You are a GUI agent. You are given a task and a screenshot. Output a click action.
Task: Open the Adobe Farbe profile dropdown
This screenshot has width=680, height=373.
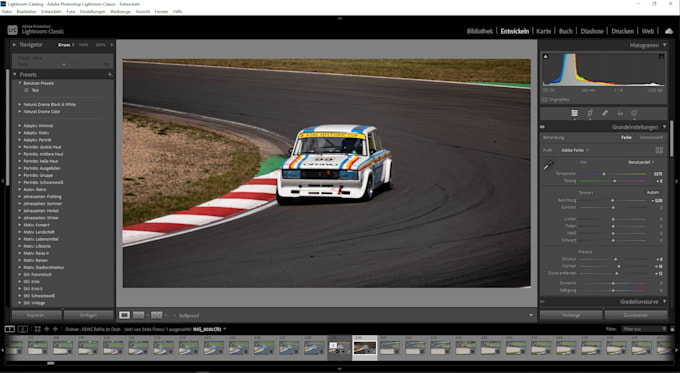pyautogui.click(x=575, y=150)
